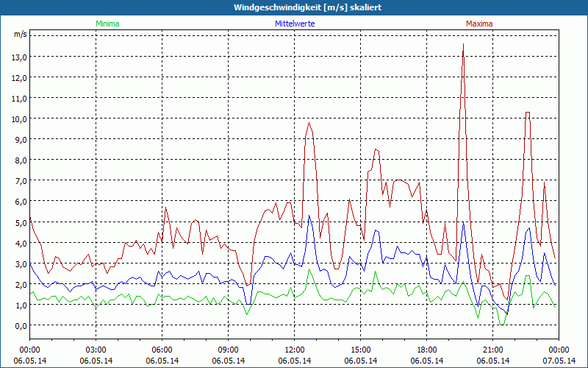Click the 07.05.14 date label
588x368 pixels.
(559, 361)
